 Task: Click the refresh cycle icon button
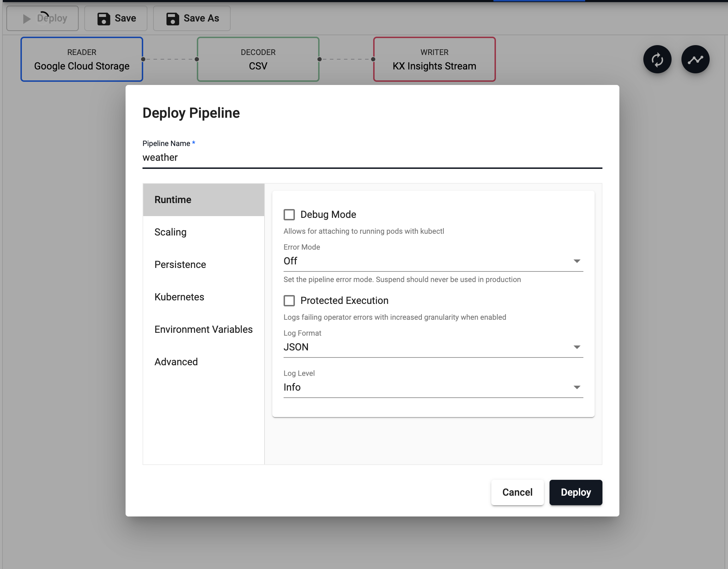tap(657, 59)
